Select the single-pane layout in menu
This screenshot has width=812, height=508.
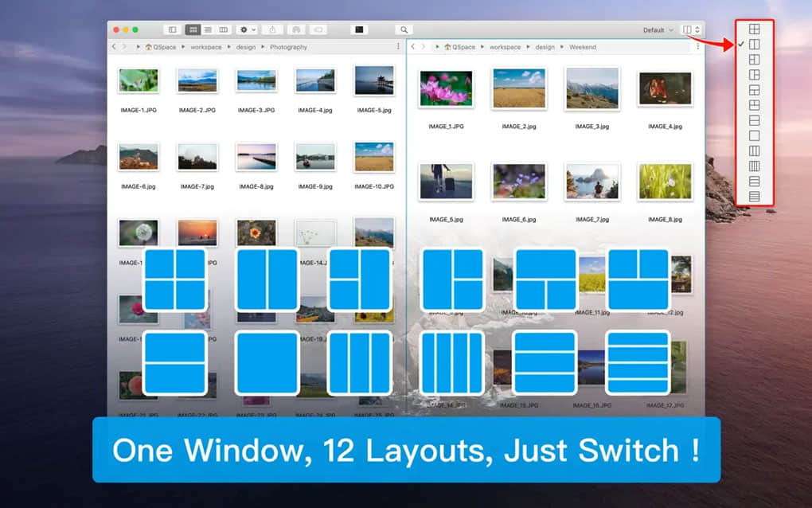coord(755,135)
